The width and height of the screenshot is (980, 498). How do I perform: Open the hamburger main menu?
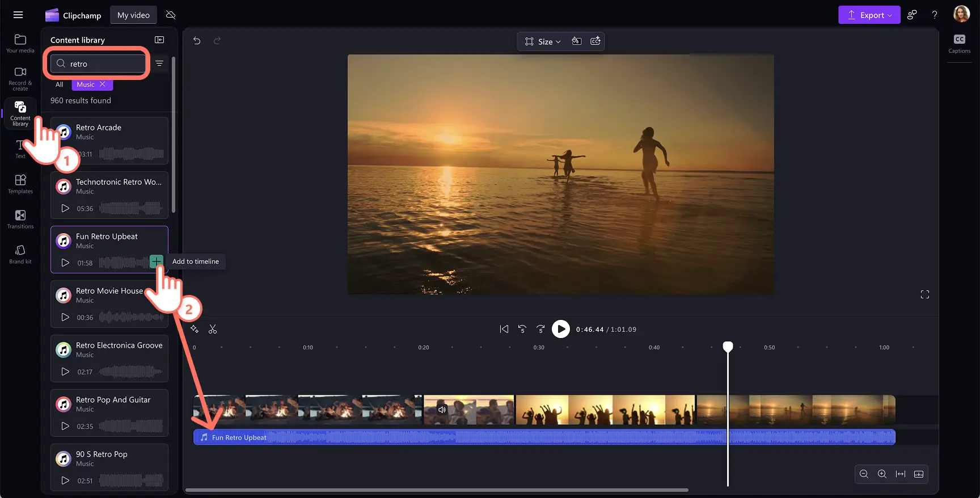[18, 15]
